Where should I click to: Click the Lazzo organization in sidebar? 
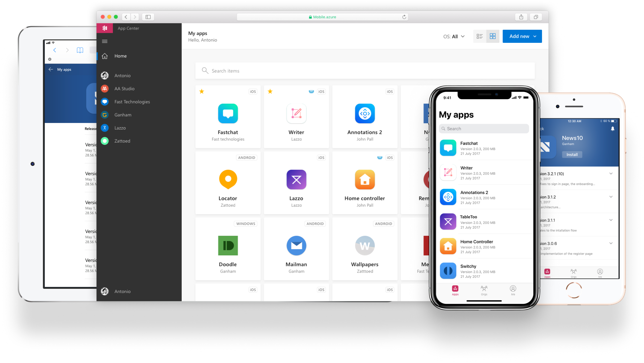point(119,128)
